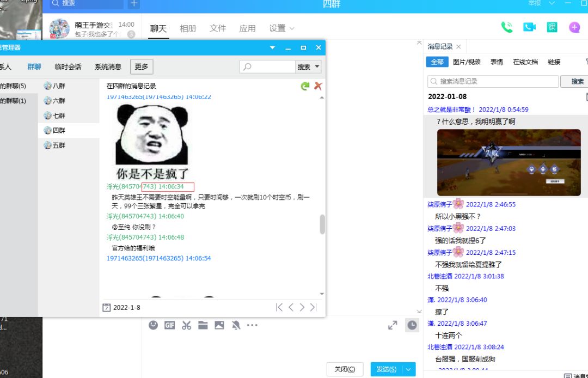The height and width of the screenshot is (378, 588).
Task: Select the scissors screenshot tool
Action: click(x=186, y=325)
